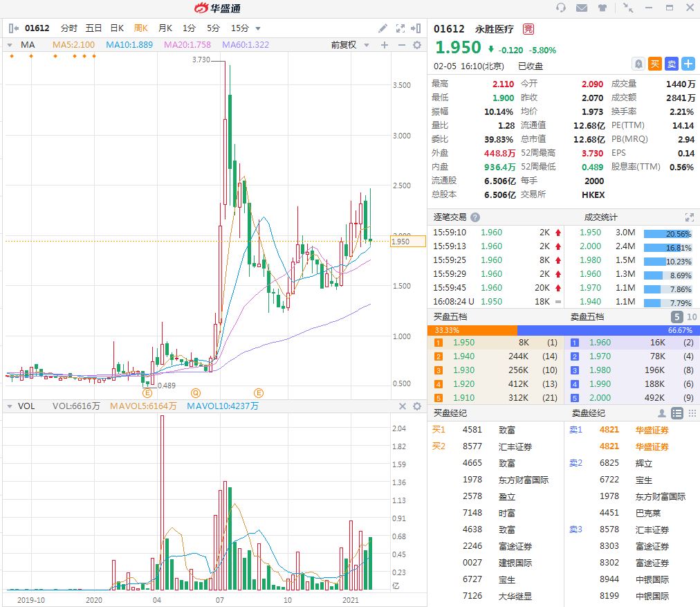Expand chart to fullscreen icon
This screenshot has width=700, height=607.
click(x=400, y=28)
